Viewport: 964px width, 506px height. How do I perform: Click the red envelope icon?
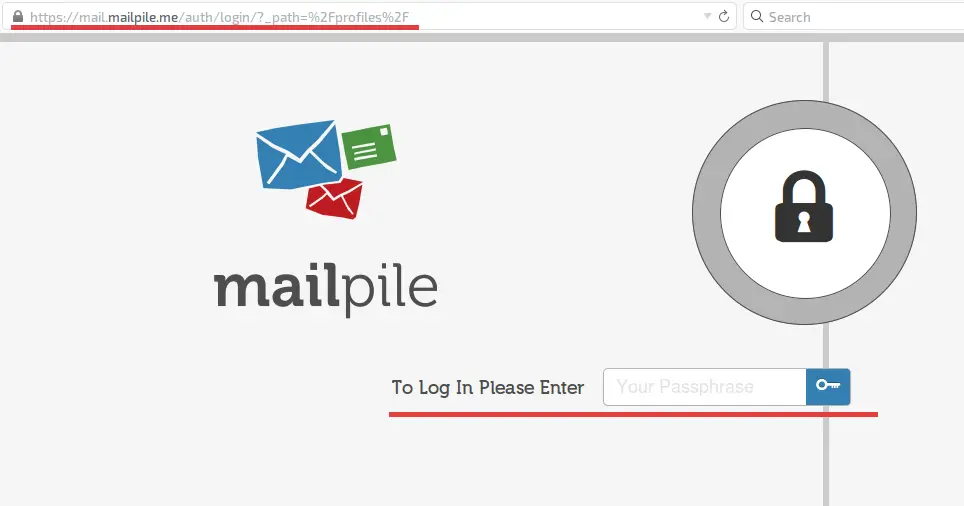334,199
